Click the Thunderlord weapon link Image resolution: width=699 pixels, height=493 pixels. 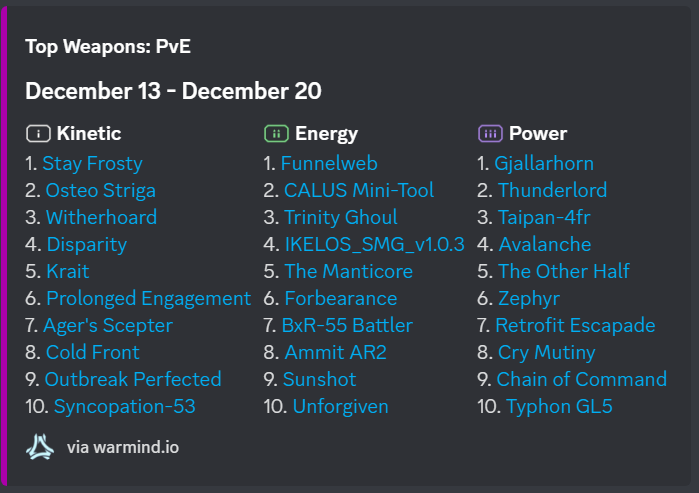point(552,190)
